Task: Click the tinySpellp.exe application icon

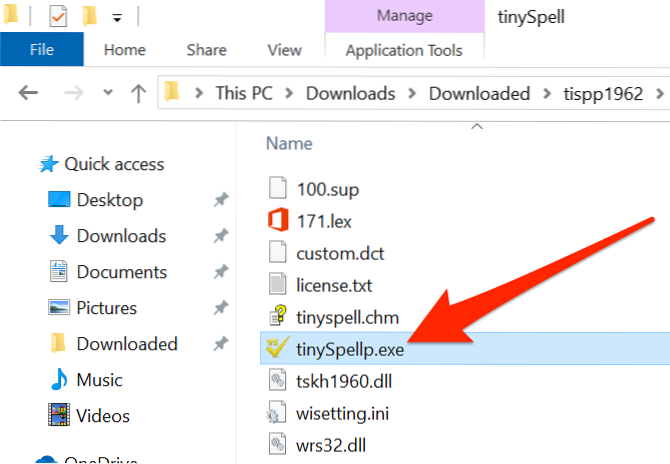Action: pyautogui.click(x=274, y=350)
